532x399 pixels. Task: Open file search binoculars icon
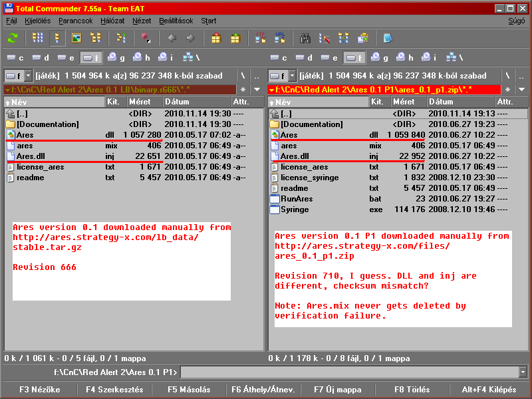pos(306,38)
